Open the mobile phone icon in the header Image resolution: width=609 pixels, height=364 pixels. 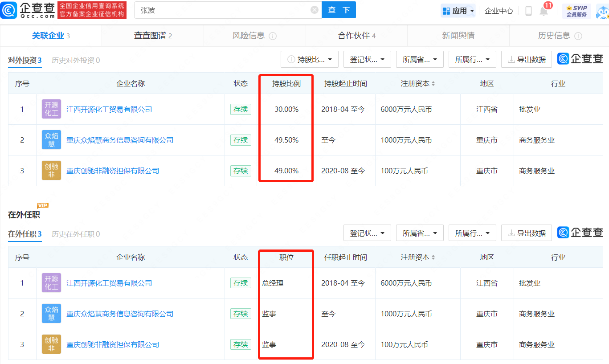pos(528,11)
